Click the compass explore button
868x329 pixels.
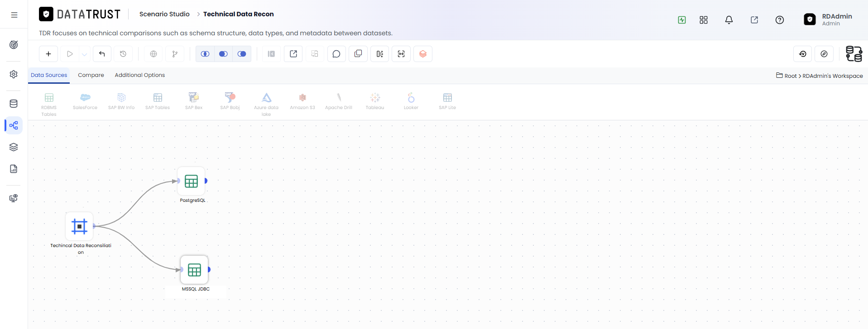click(x=824, y=54)
